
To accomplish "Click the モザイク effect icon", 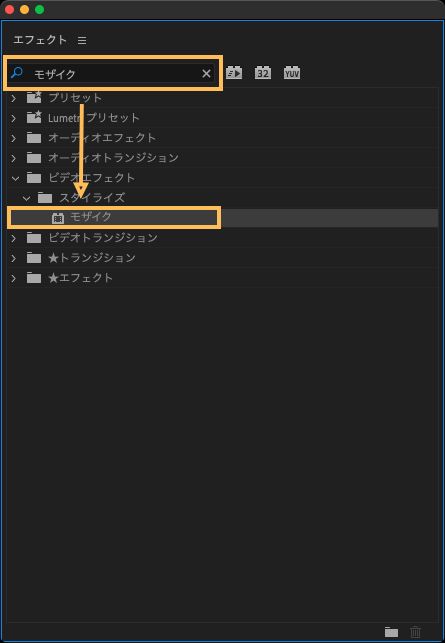I will (58, 218).
